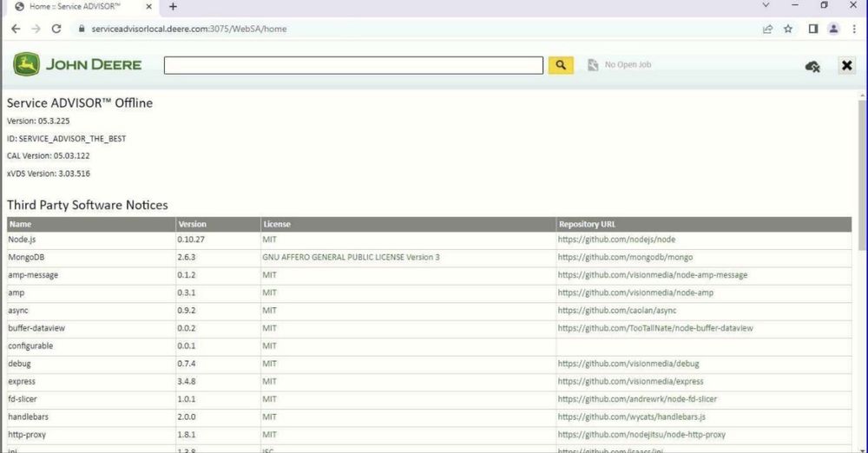Open the browser side panel icon
Image resolution: width=868 pixels, height=453 pixels.
(x=812, y=29)
